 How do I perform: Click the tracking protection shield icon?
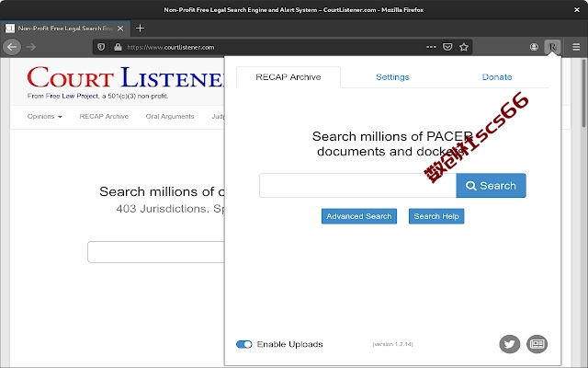[101, 47]
